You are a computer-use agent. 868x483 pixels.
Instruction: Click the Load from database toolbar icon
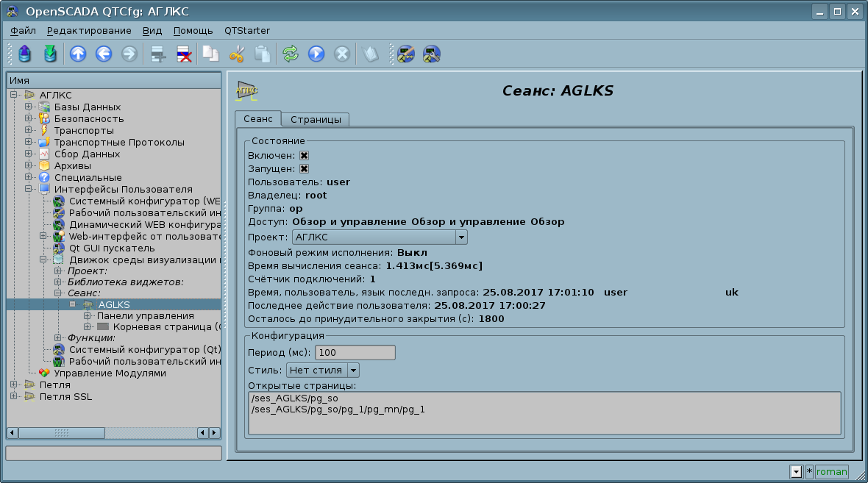point(25,54)
